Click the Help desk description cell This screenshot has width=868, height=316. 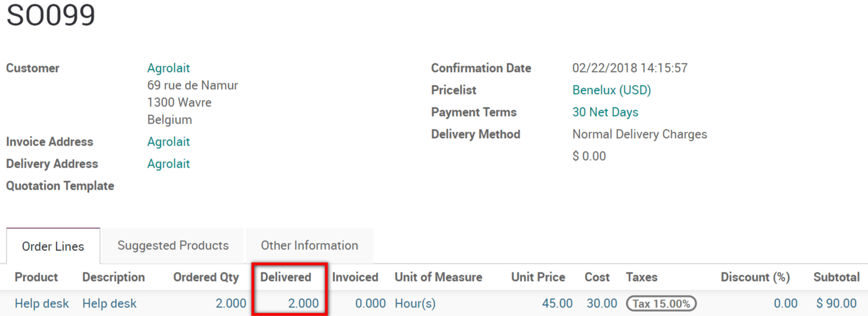(110, 304)
